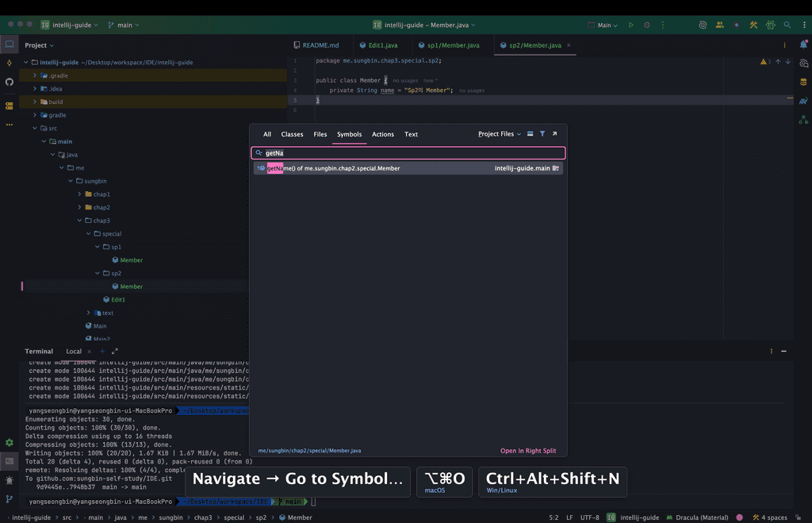
Task: Open the GitHub tool window in left sidebar
Action: click(10, 82)
